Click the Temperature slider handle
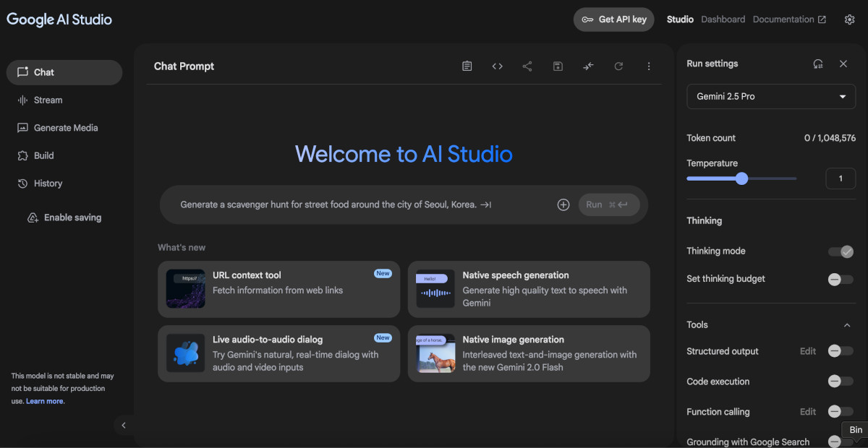The image size is (868, 448). tap(741, 178)
